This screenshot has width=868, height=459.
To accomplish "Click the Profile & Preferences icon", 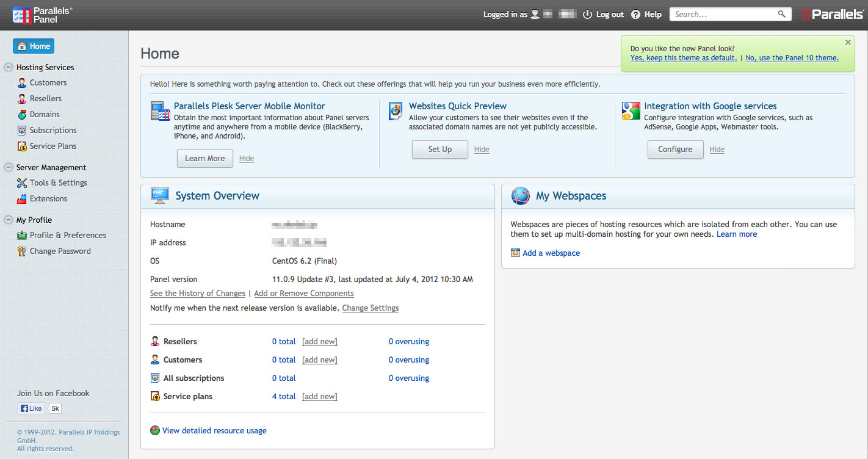I will [22, 236].
